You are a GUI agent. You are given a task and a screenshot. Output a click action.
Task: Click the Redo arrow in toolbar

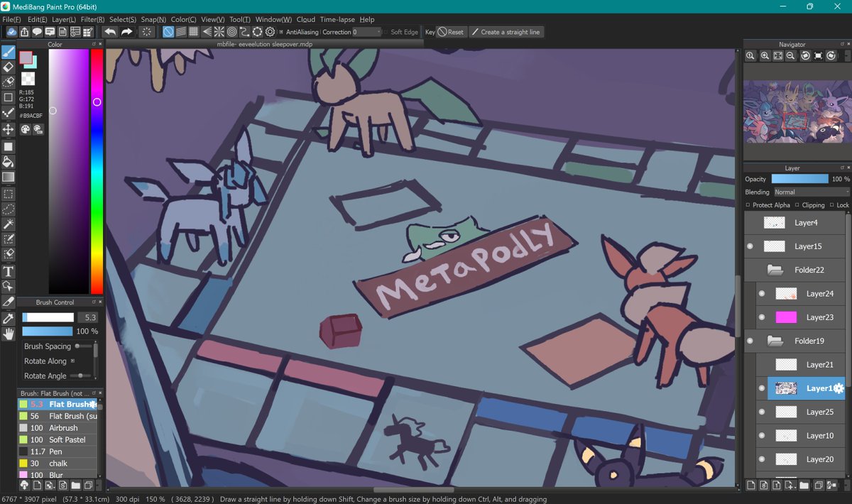tap(126, 32)
